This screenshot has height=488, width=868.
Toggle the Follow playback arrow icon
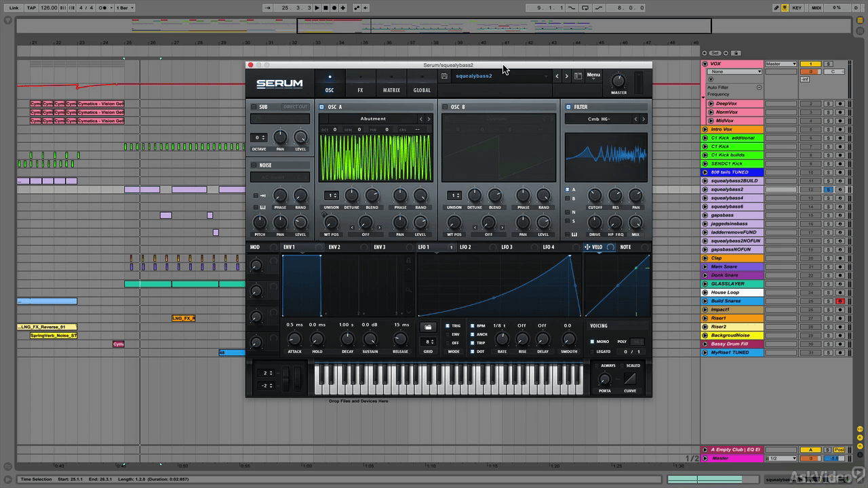coord(269,8)
